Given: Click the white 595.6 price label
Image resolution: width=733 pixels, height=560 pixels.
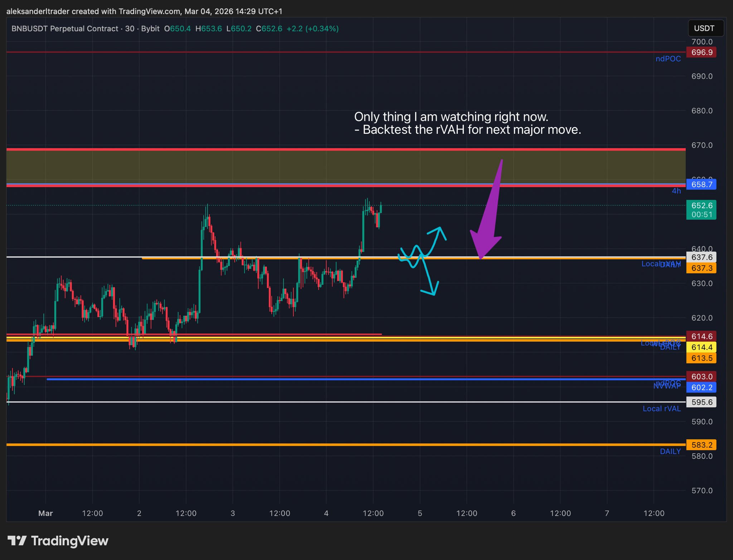Looking at the screenshot, I should (x=701, y=402).
